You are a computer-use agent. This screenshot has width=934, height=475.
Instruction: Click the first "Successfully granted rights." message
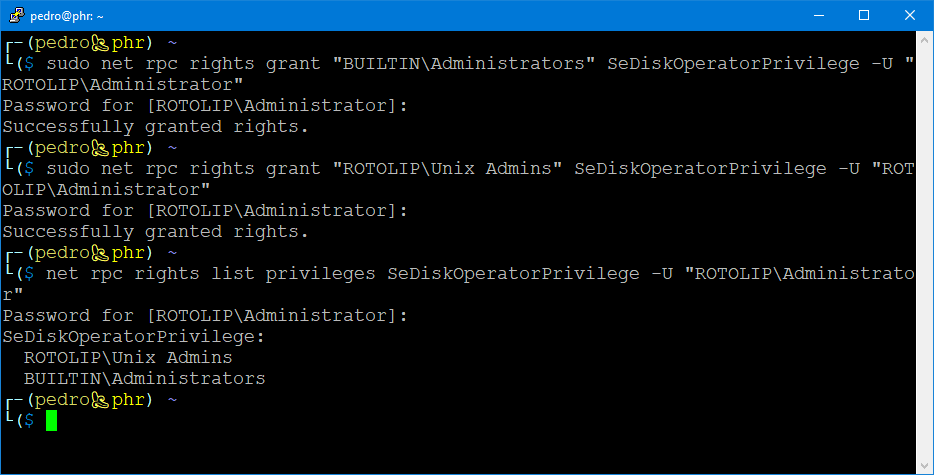(156, 127)
